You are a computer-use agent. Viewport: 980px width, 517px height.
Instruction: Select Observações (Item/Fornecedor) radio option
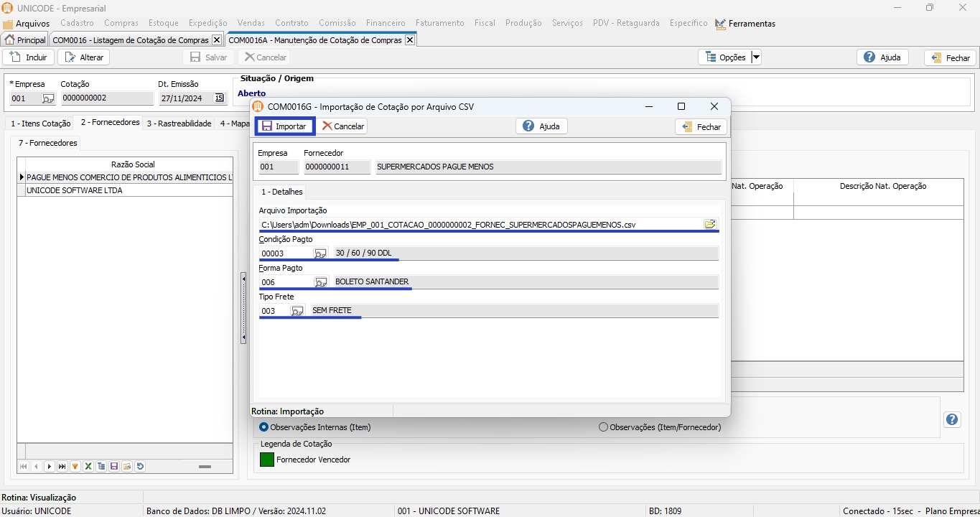click(x=603, y=427)
